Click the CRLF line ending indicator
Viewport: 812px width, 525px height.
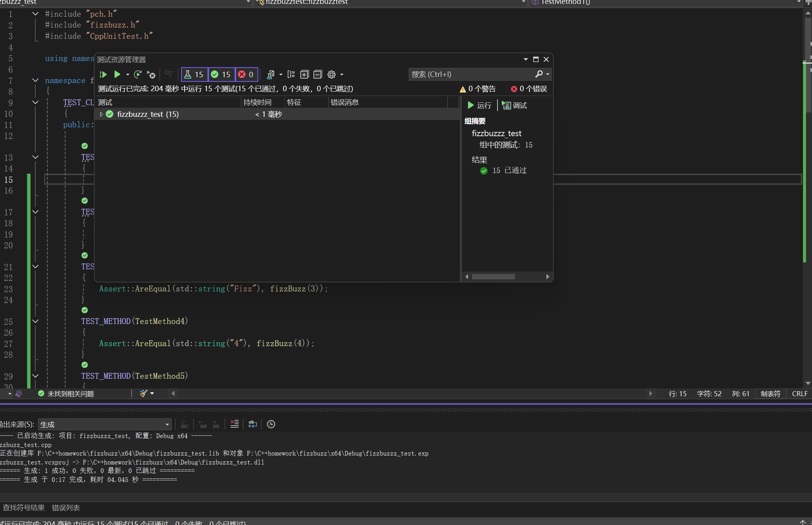(800, 393)
